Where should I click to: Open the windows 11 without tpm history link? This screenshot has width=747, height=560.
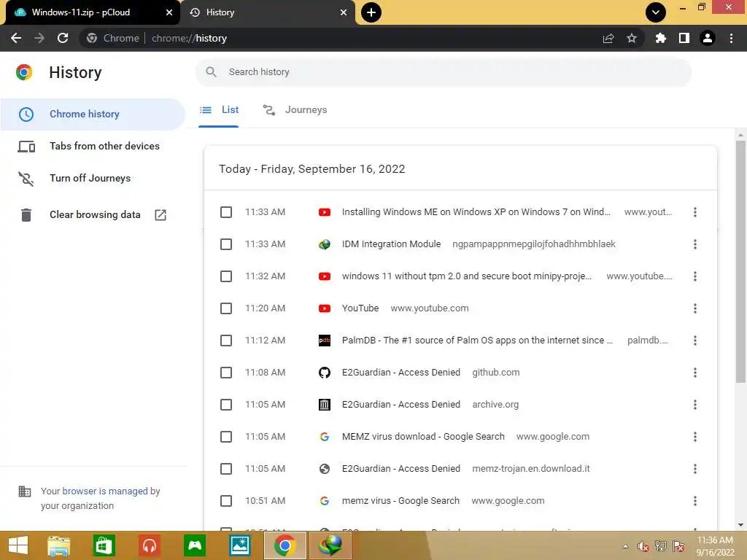click(x=467, y=276)
